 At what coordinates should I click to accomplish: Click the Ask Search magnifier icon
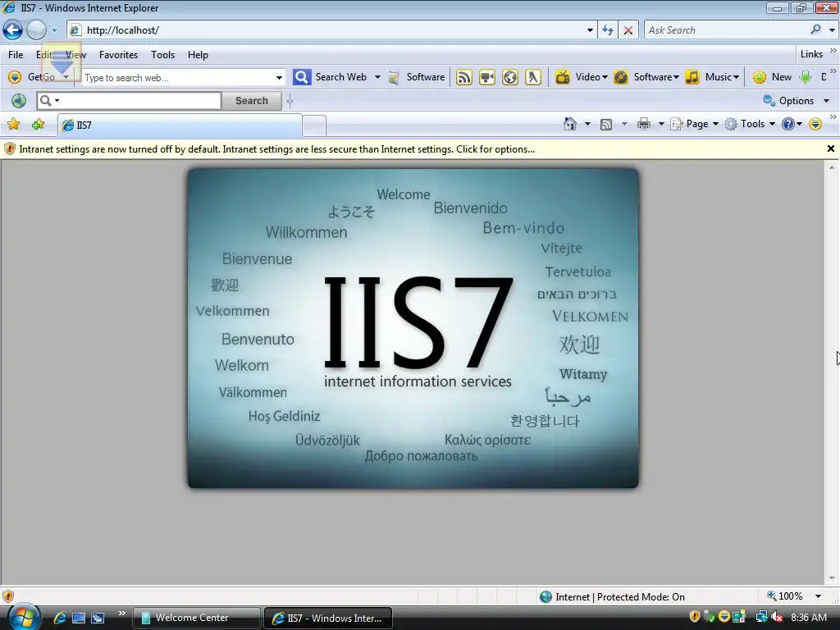(x=815, y=30)
